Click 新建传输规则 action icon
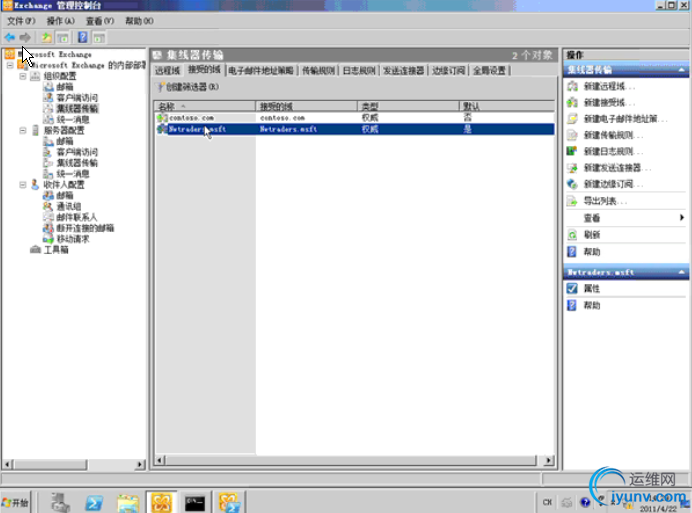The image size is (692, 513). pos(572,135)
